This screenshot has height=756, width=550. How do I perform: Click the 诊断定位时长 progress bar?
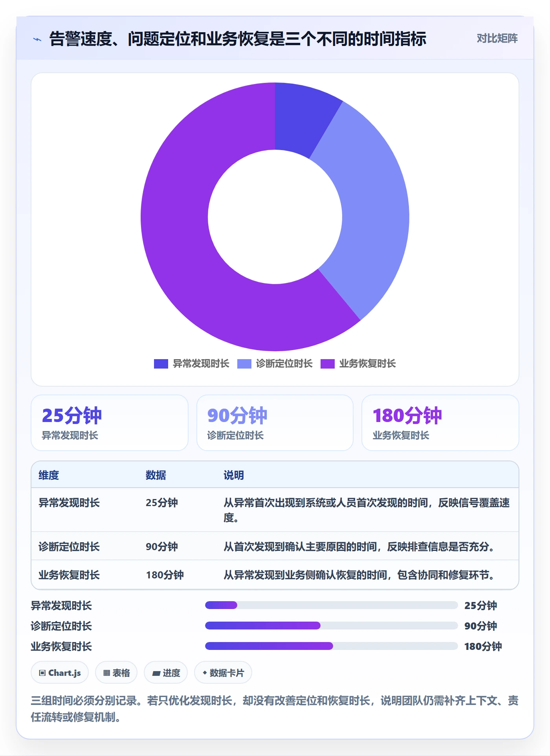point(331,626)
